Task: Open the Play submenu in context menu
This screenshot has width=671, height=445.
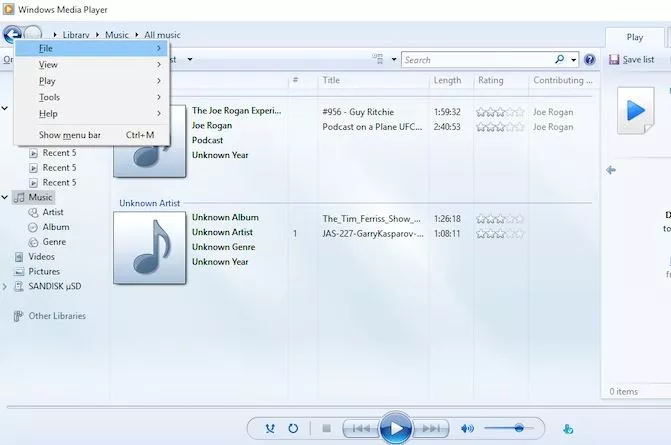Action: click(x=92, y=81)
